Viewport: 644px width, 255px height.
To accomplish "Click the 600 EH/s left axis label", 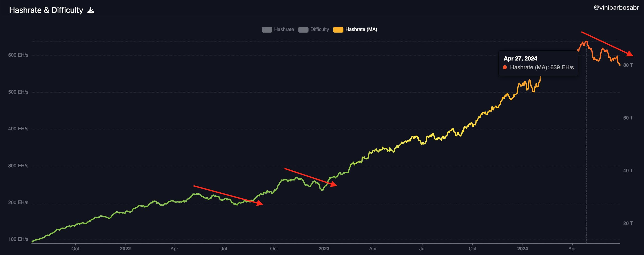I will click(x=18, y=55).
